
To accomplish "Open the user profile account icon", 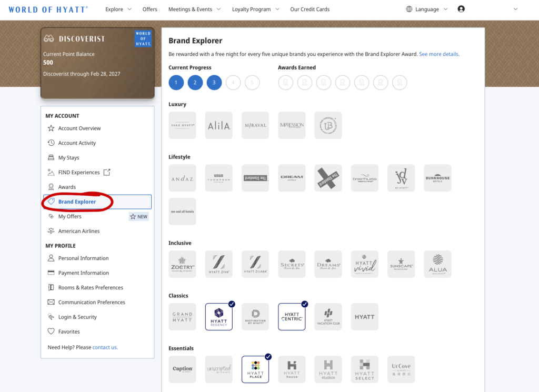I will click(461, 9).
